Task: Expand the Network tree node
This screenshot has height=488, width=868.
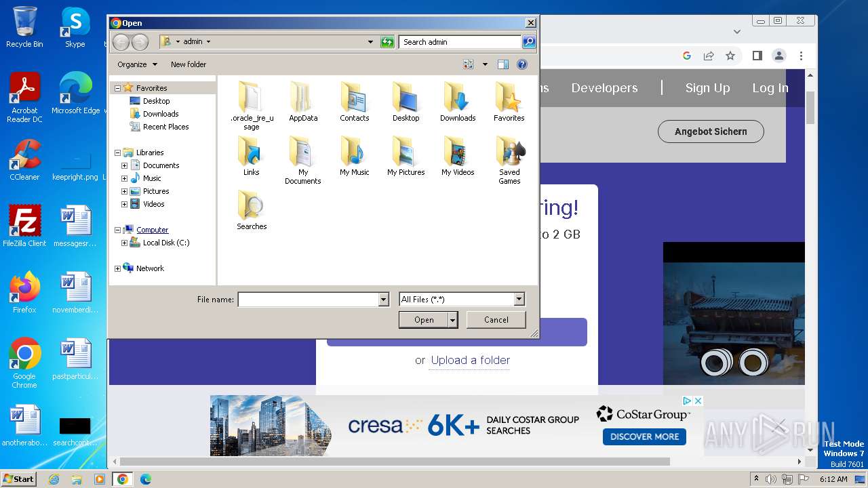Action: click(117, 268)
